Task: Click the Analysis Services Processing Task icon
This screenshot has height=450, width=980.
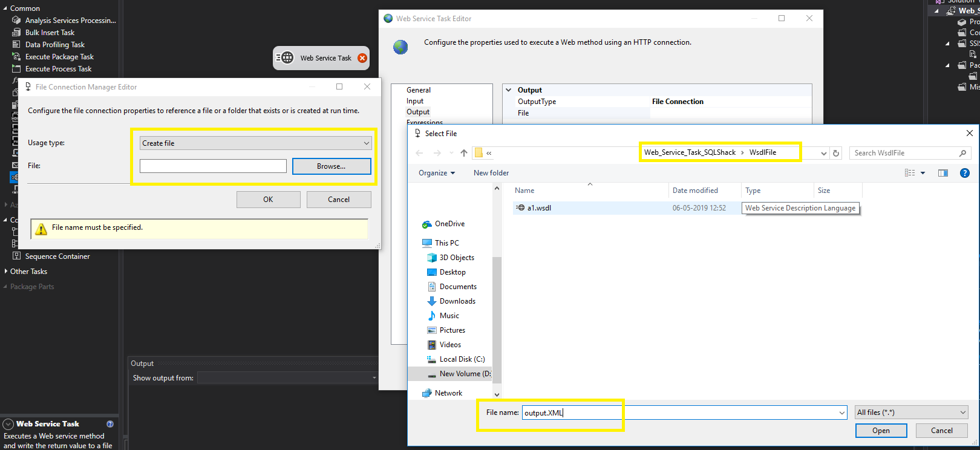Action: click(x=16, y=21)
